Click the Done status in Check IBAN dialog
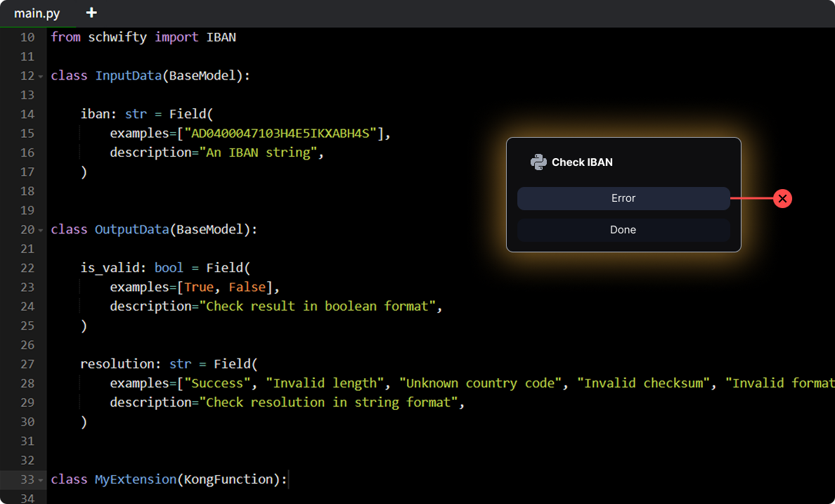 pos(623,230)
